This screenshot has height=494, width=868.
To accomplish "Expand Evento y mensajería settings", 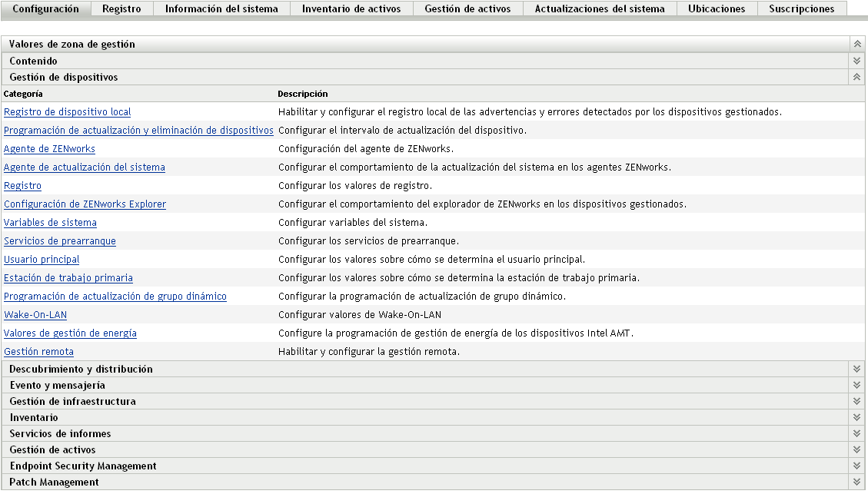I will pyautogui.click(x=856, y=385).
